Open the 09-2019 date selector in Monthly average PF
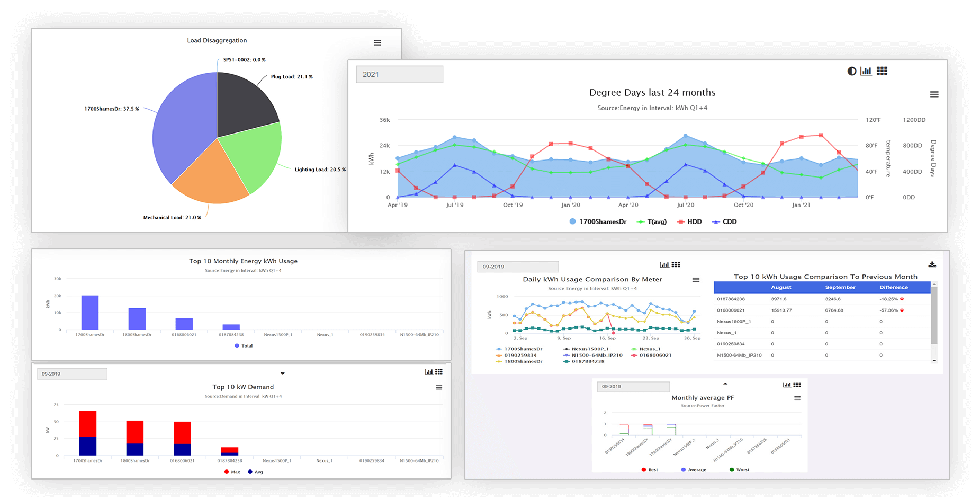The image size is (980, 497). tap(633, 386)
